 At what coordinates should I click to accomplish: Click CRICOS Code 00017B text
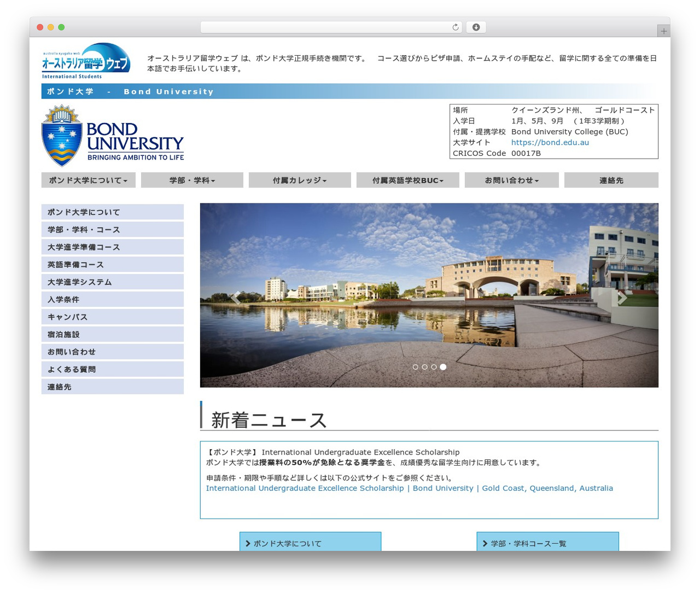pos(497,153)
